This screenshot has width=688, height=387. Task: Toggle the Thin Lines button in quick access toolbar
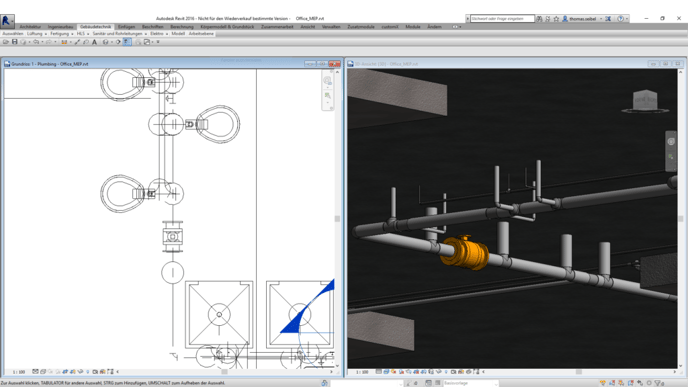(x=127, y=42)
